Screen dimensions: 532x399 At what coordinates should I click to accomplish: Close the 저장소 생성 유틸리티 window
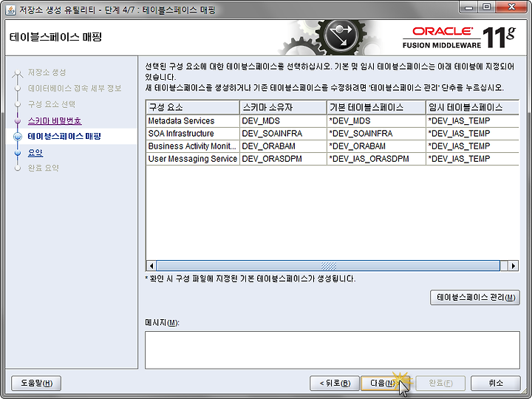511,7
